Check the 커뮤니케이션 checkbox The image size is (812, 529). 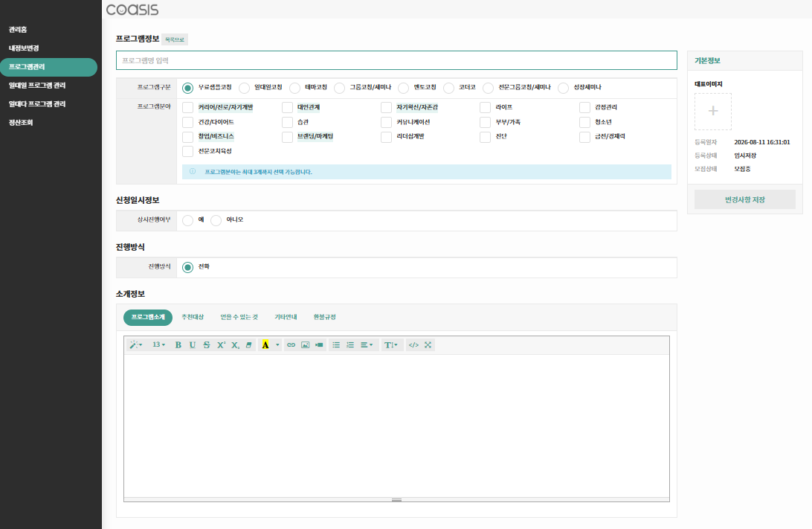(387, 122)
